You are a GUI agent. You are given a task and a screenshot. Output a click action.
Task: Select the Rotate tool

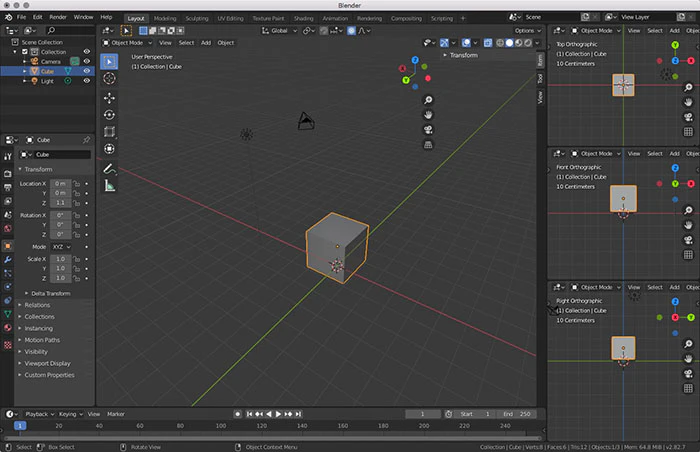coord(109,115)
